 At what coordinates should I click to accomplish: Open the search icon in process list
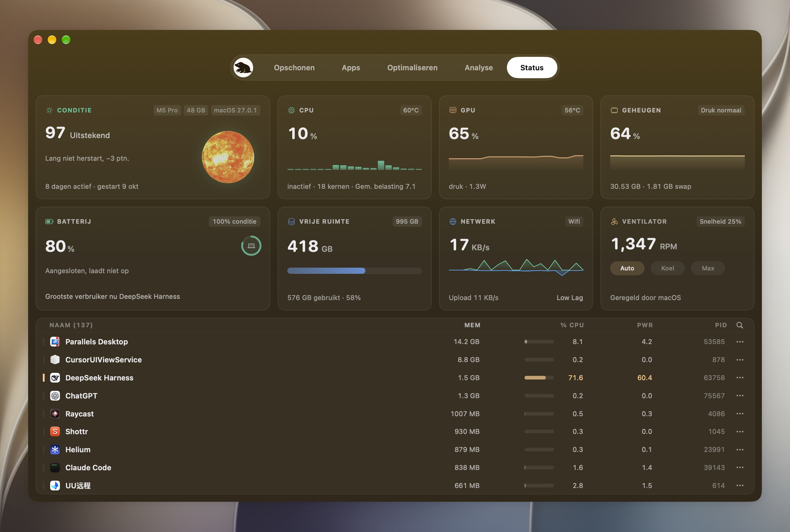point(740,325)
